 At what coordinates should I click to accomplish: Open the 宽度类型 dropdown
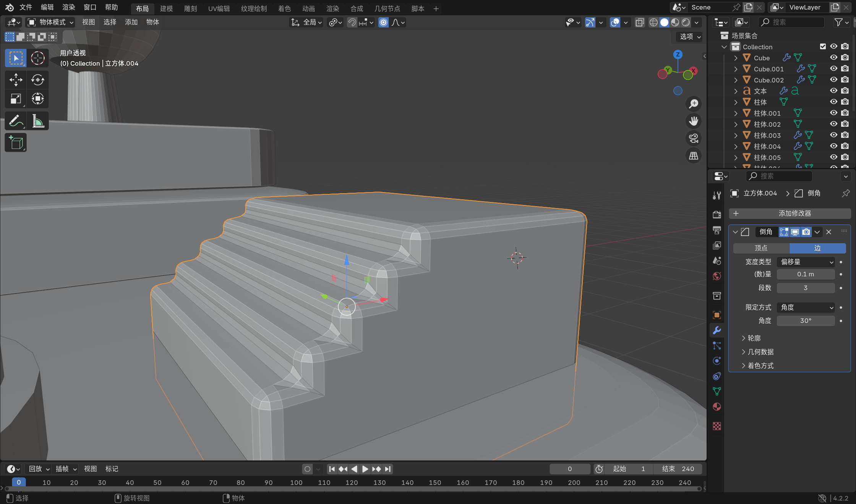pyautogui.click(x=806, y=262)
